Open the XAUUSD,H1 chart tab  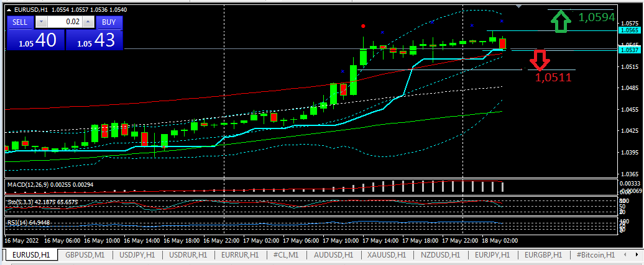click(x=386, y=255)
